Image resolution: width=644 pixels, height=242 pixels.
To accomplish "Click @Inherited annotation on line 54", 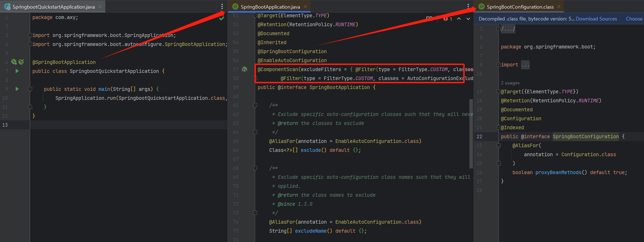I will tap(272, 42).
